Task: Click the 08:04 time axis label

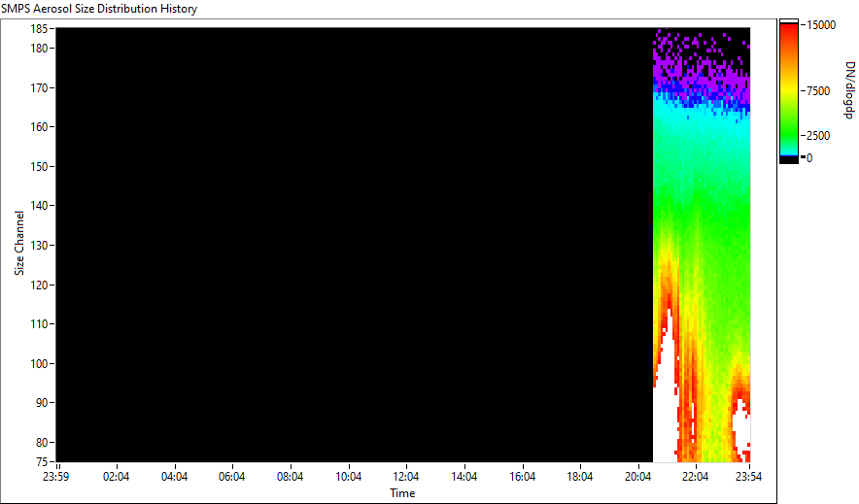Action: (290, 477)
